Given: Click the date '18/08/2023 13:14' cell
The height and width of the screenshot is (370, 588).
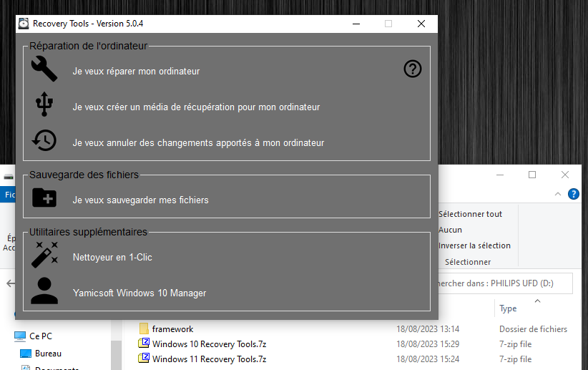Looking at the screenshot, I should pos(428,329).
